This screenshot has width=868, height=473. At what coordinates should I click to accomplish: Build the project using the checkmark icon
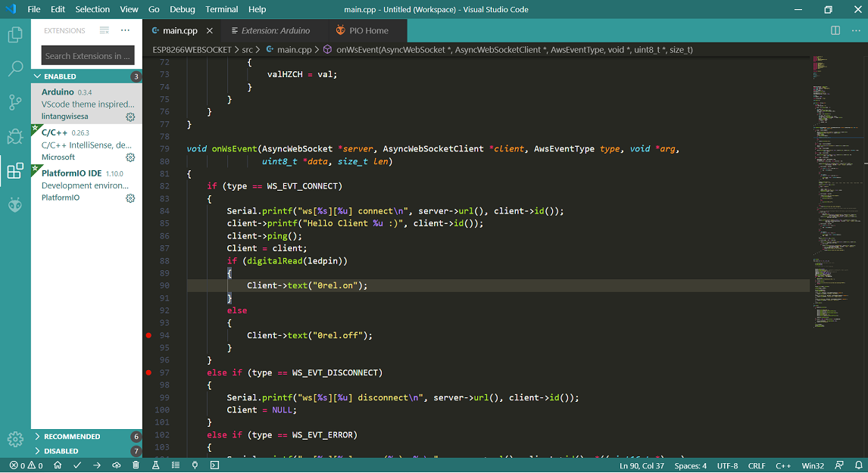coord(76,465)
